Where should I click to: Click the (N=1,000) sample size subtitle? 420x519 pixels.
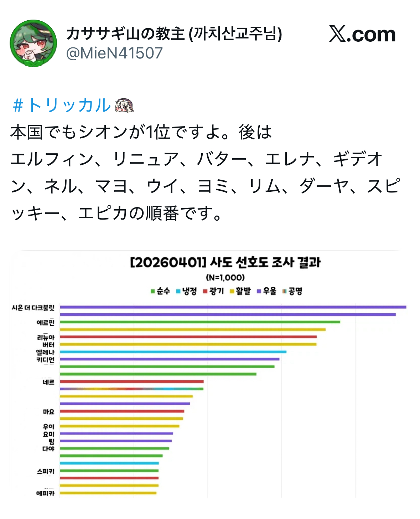pyautogui.click(x=225, y=277)
